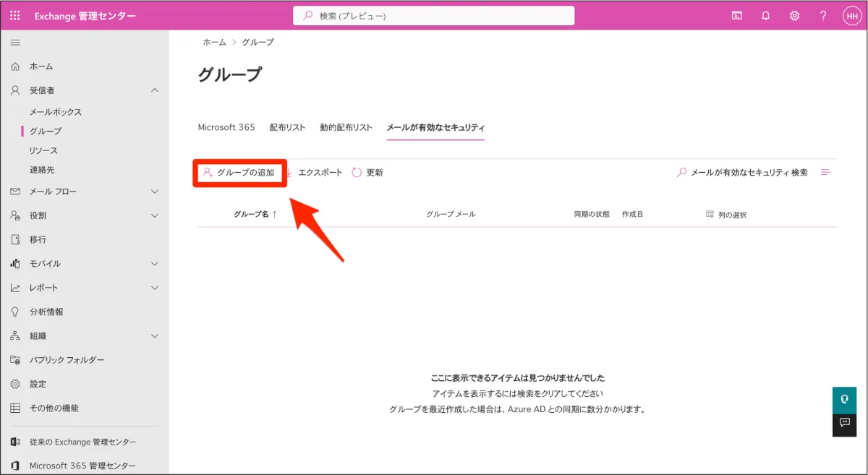This screenshot has width=868, height=475.
Task: Click the teal support headset button
Action: 844,399
